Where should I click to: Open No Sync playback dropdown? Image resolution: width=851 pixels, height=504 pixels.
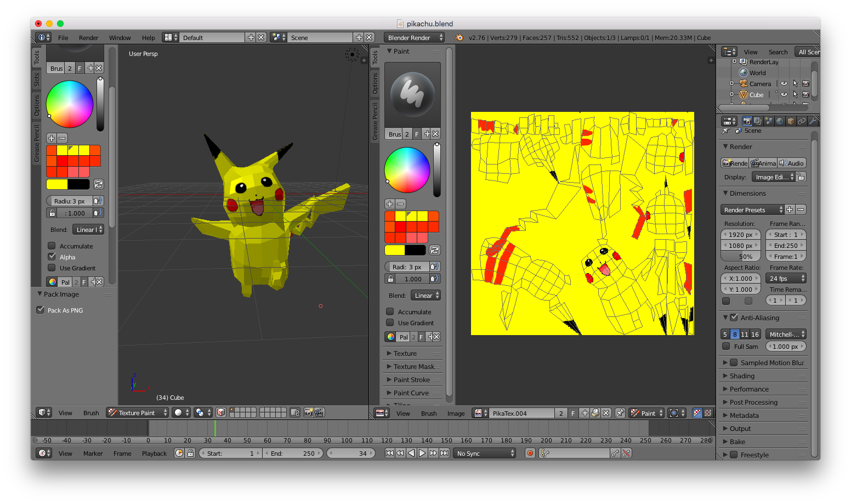(485, 453)
